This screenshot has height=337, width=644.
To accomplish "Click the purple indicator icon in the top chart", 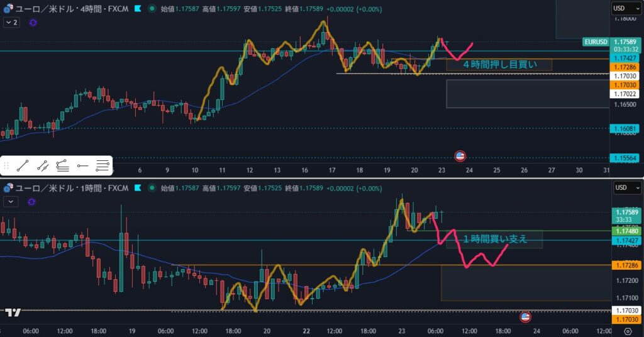I will coord(33,23).
